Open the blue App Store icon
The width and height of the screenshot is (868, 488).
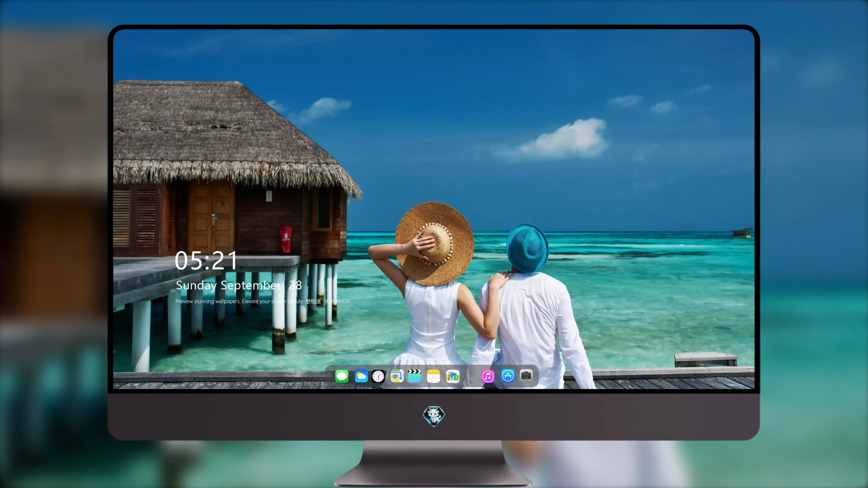coord(508,375)
